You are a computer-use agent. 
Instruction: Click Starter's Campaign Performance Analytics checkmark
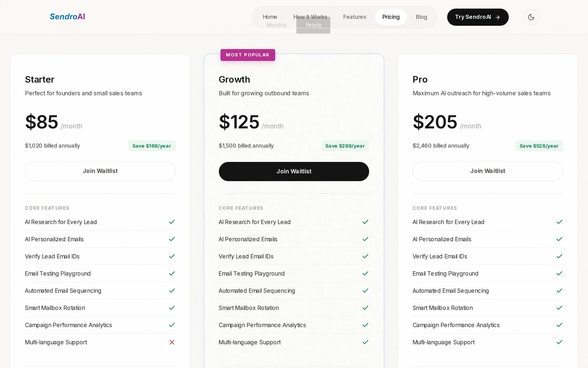pyautogui.click(x=172, y=325)
